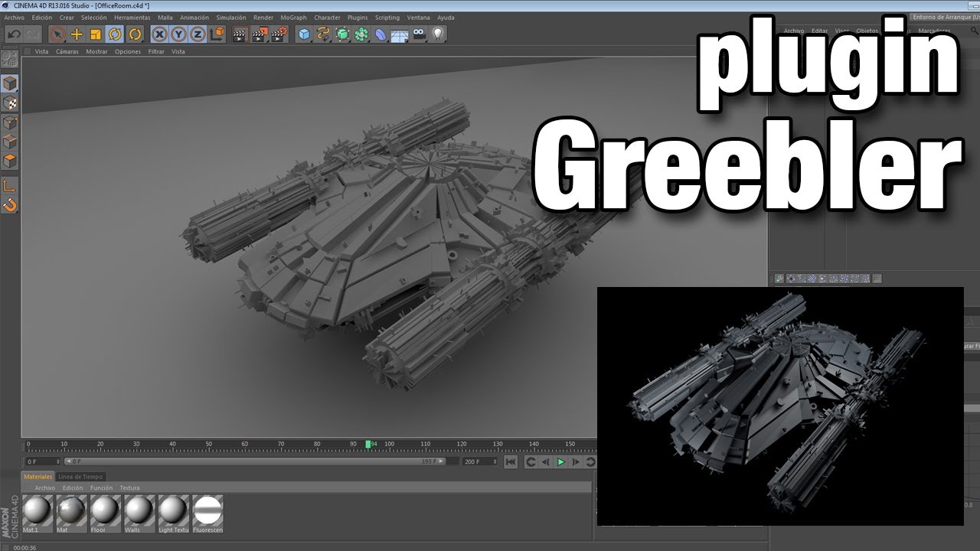This screenshot has width=980, height=551.
Task: Open the deformer blue bend icon
Action: point(381,34)
